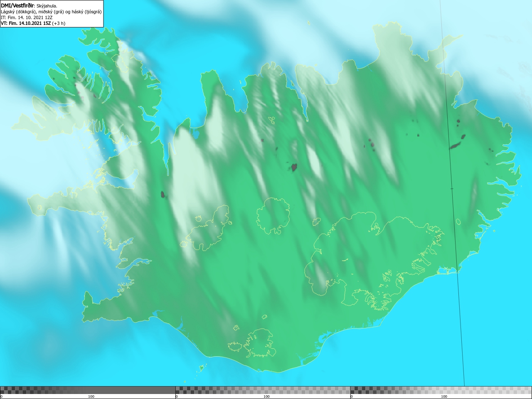Image resolution: width=532 pixels, height=399 pixels.
Task: Click the light grey high-cloud colour scale bar
Action: (x=441, y=390)
